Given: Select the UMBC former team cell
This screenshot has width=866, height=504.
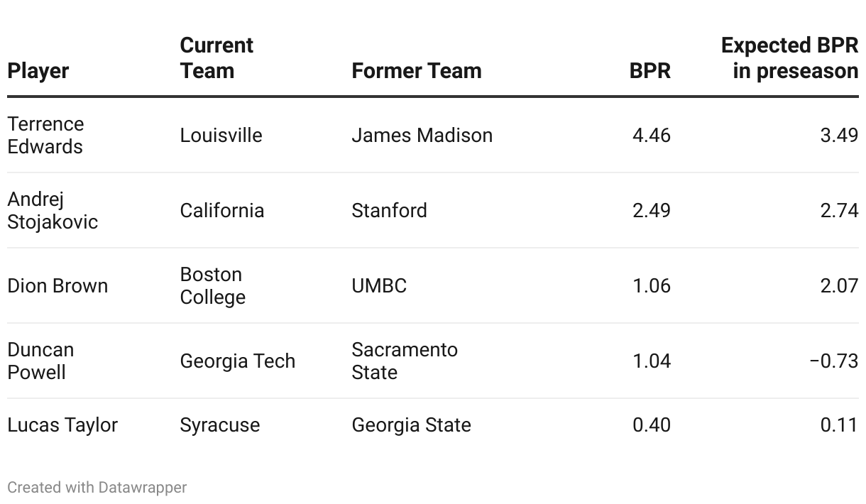Looking at the screenshot, I should click(x=379, y=285).
